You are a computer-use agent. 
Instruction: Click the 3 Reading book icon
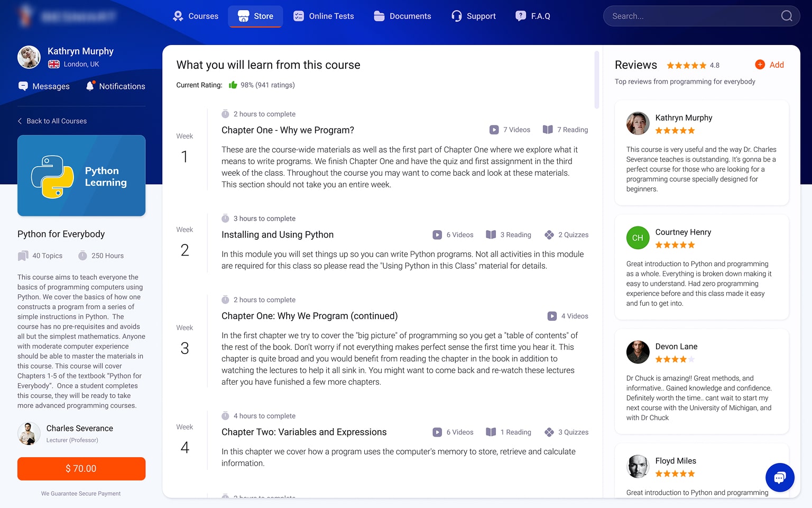pyautogui.click(x=491, y=234)
